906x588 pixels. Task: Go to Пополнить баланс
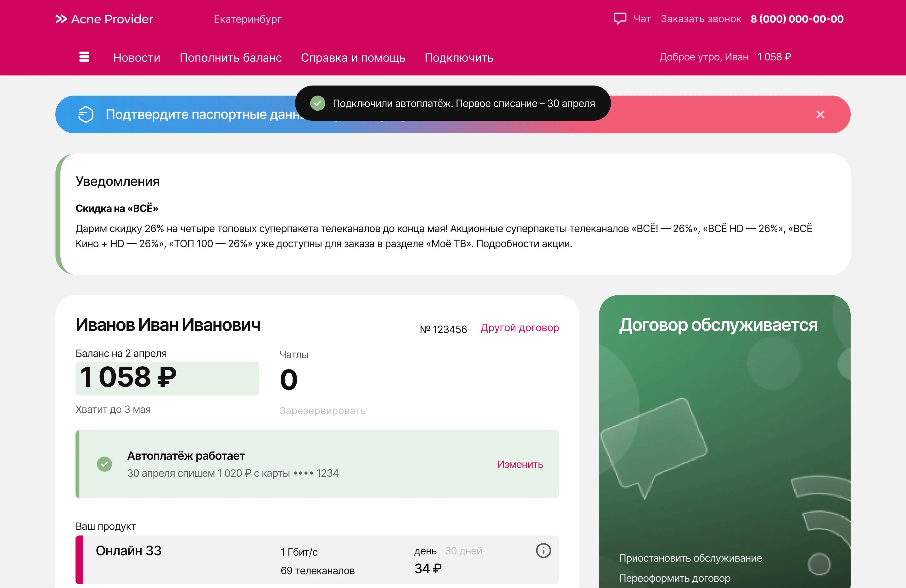[x=231, y=58]
